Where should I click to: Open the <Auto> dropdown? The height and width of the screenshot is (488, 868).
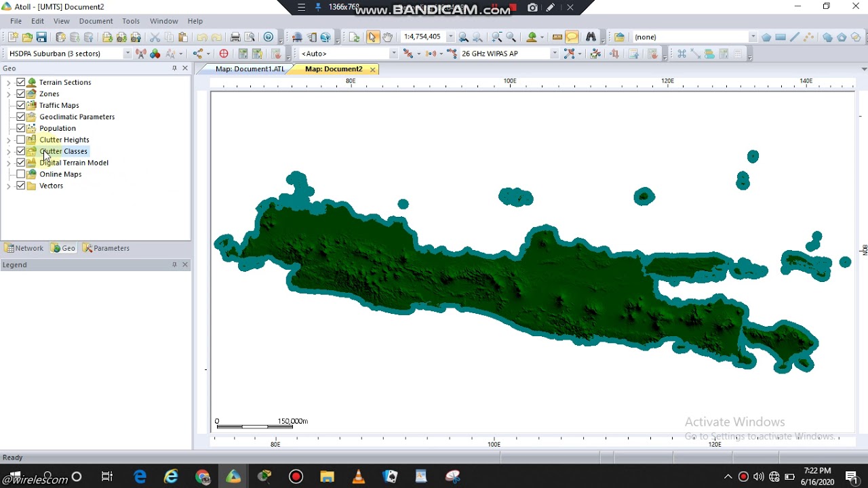point(393,54)
